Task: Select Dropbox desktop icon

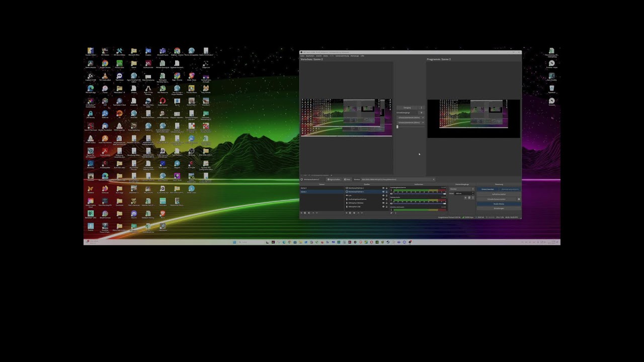Action: (148, 52)
